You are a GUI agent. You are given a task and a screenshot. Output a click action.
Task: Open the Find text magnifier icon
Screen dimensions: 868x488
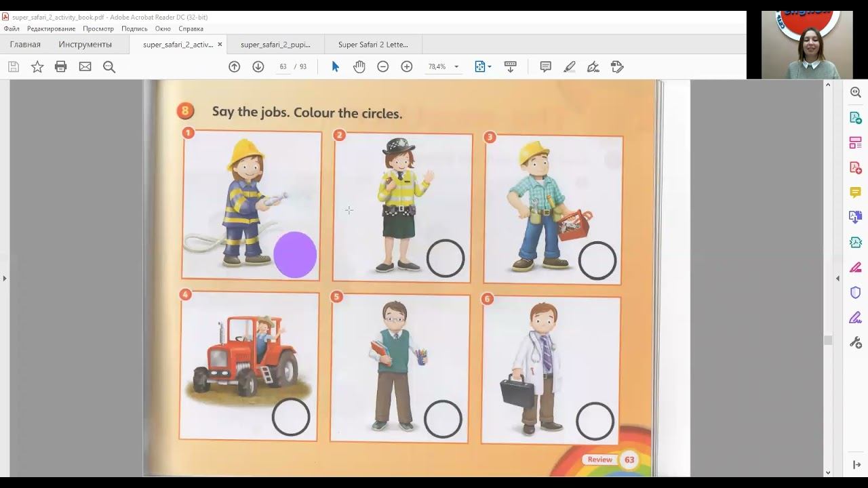pos(108,66)
